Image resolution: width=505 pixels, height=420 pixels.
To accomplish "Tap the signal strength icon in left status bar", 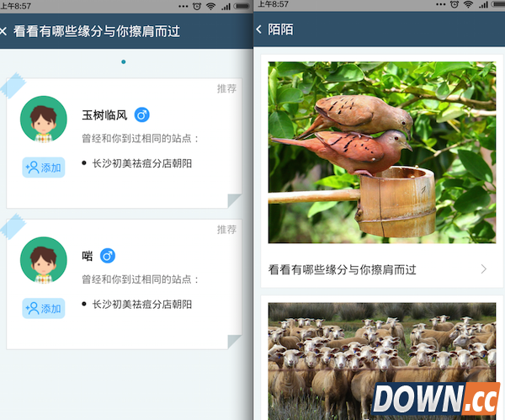I will coord(226,6).
